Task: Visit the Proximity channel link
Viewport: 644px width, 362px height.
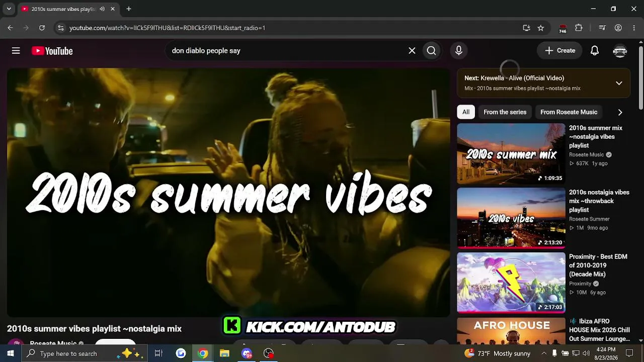Action: coord(580,284)
